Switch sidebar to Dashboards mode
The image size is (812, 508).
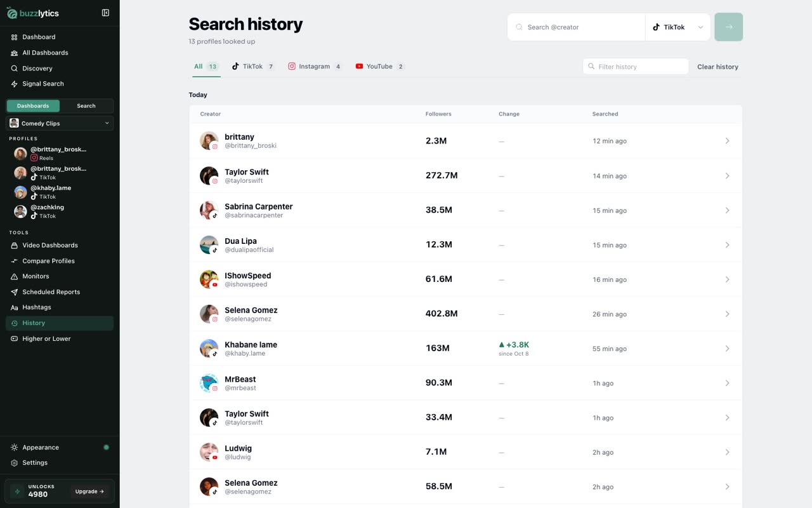[33, 106]
